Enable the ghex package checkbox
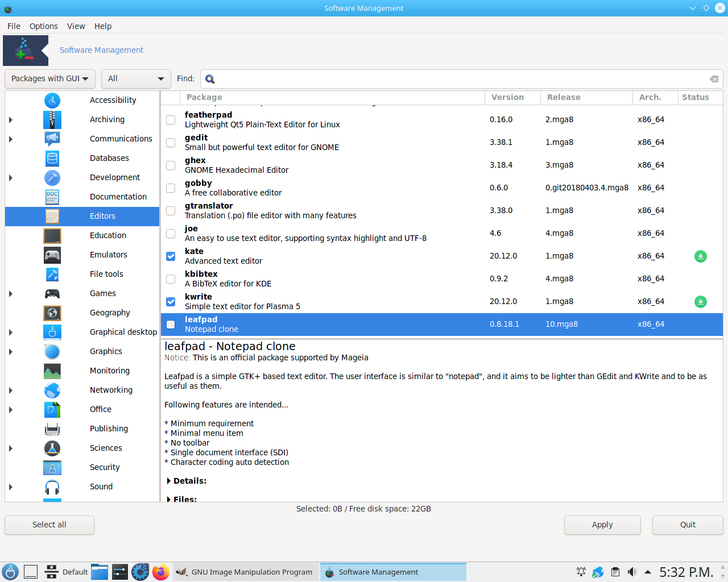Image resolution: width=728 pixels, height=582 pixels. (x=171, y=165)
